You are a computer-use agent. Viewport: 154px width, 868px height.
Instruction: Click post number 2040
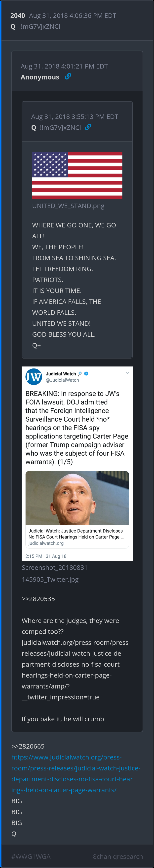point(18,15)
